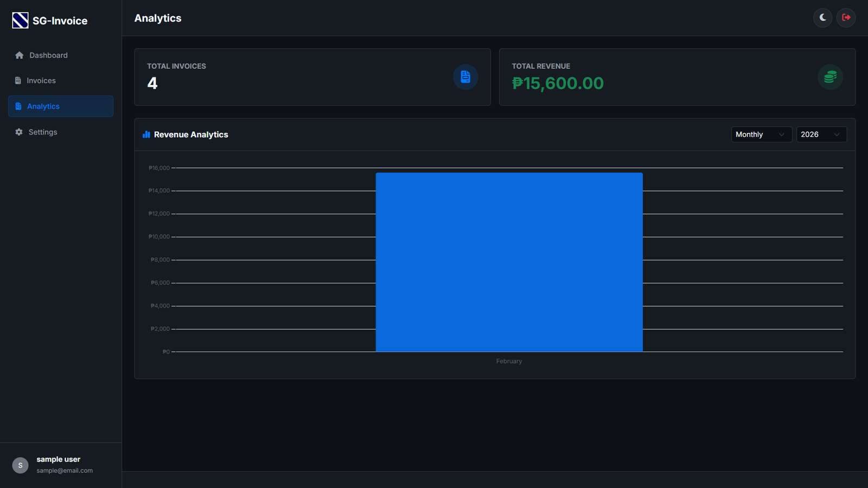Click the bar chart icon beside Revenue Analytics

coord(146,134)
